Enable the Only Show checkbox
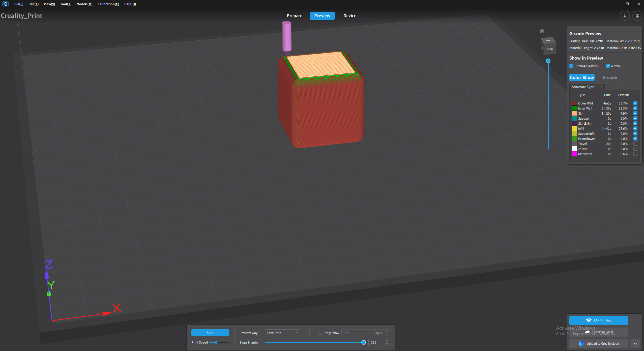The height and width of the screenshot is (351, 644). [x=320, y=333]
